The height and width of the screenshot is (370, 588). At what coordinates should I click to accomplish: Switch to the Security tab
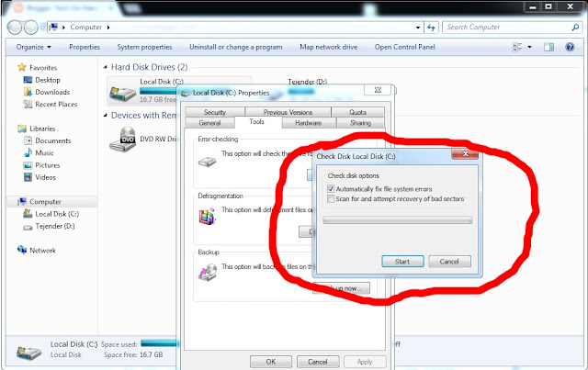(215, 112)
